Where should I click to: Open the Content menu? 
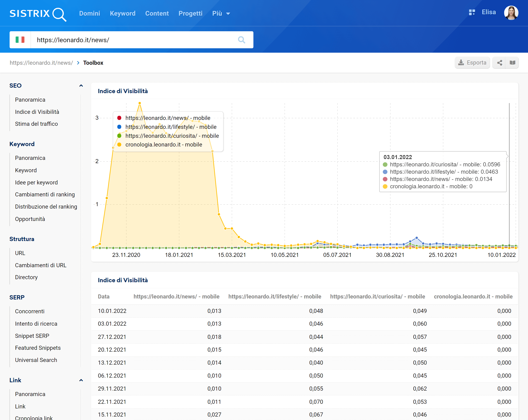coord(157,13)
